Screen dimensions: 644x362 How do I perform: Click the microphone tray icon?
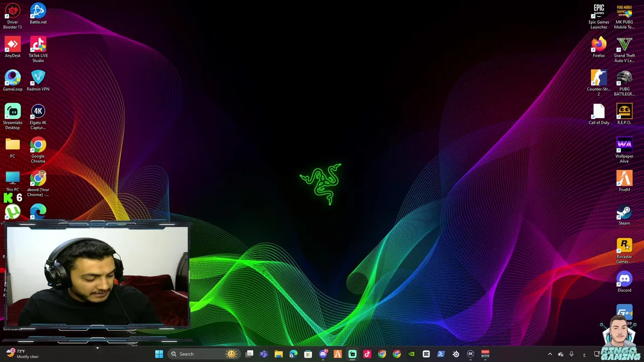pos(572,354)
